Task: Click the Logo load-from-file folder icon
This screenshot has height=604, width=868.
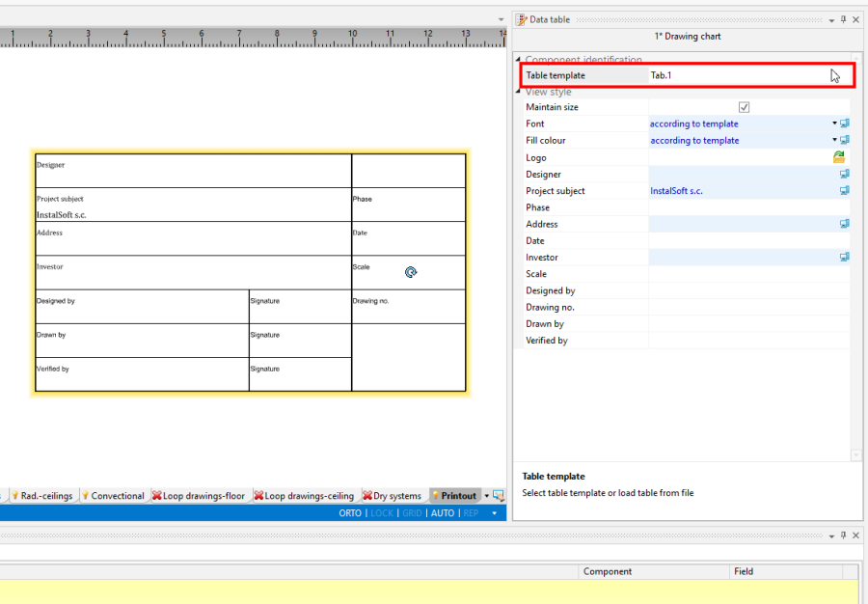Action: click(838, 157)
